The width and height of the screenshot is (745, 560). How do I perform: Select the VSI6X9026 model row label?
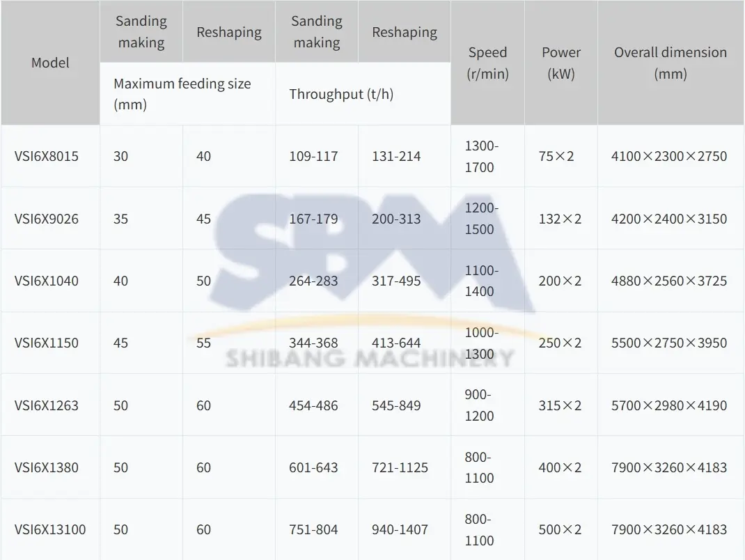point(47,219)
